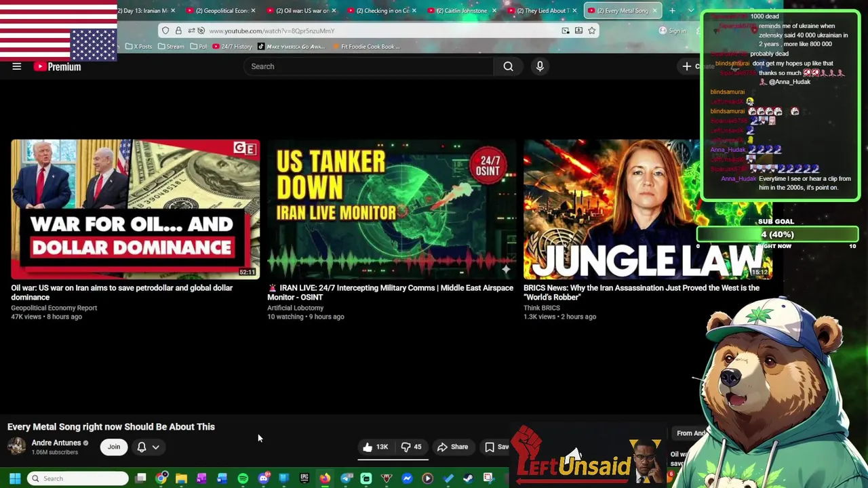Show site security padlock info
Image resolution: width=868 pixels, height=488 pixels.
coord(178,30)
